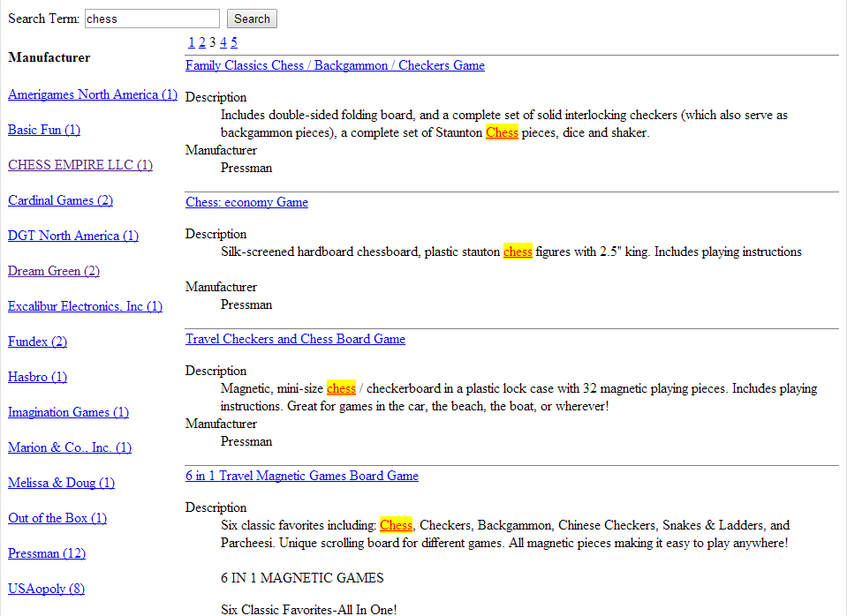This screenshot has height=616, width=847.
Task: Open Family Classics Chess / Backgammon / Checkers Game
Action: (335, 65)
